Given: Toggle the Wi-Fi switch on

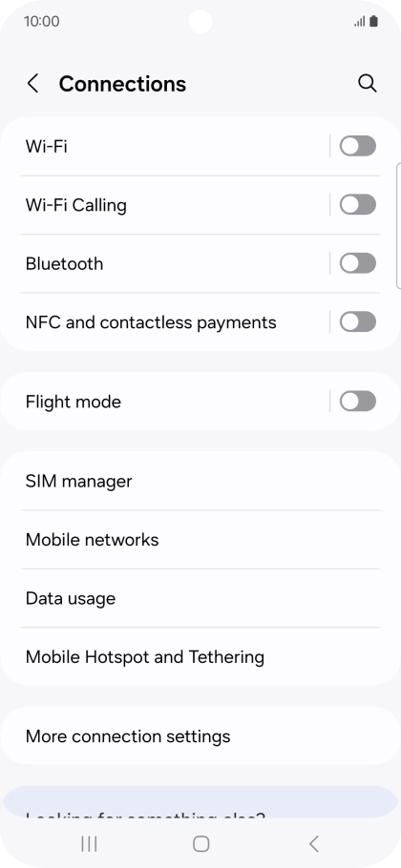Looking at the screenshot, I should 358,146.
